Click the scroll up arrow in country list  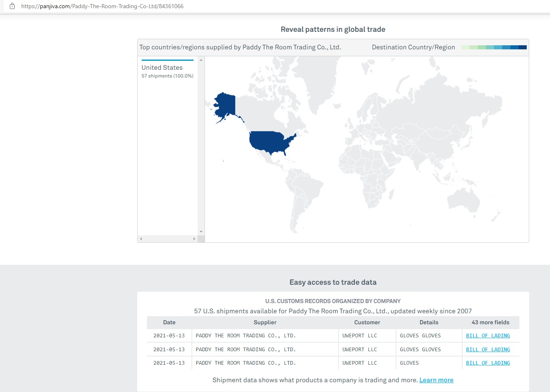201,60
